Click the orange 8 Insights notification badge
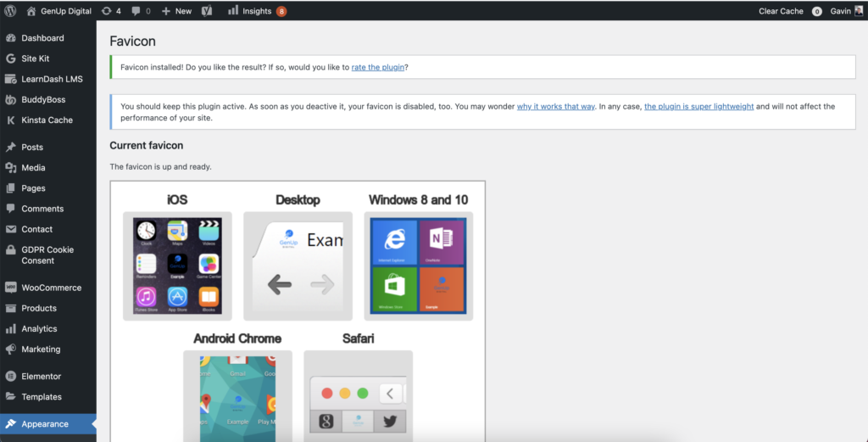 coord(281,11)
